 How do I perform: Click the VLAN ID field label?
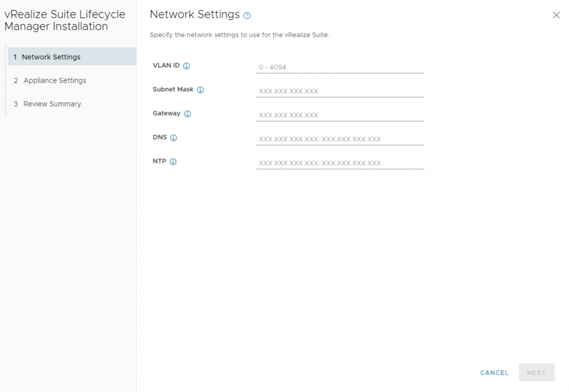point(166,66)
